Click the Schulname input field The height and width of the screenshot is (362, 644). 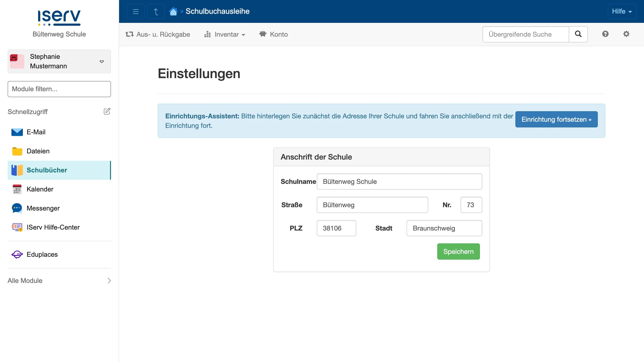(x=399, y=181)
